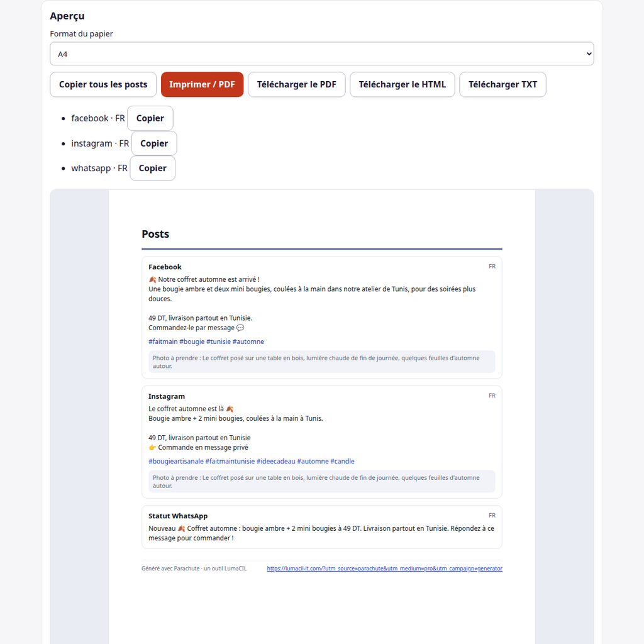This screenshot has width=644, height=644.
Task: Click the WhatsApp status message text
Action: point(321,533)
